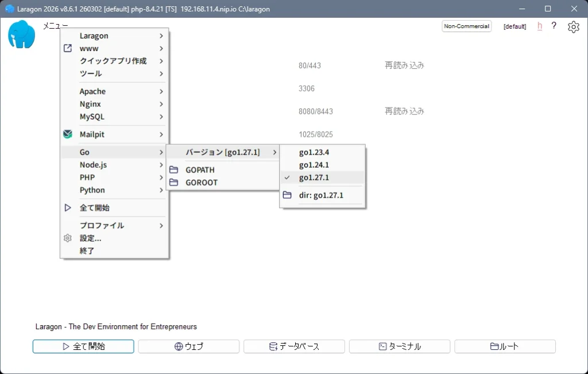Open the PHP menu entry
This screenshot has height=374, width=588.
point(114,178)
